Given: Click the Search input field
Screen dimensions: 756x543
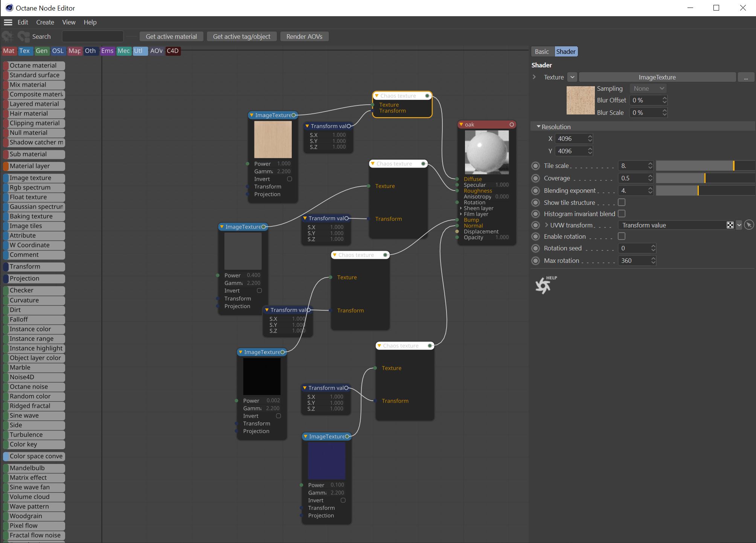Looking at the screenshot, I should 93,37.
